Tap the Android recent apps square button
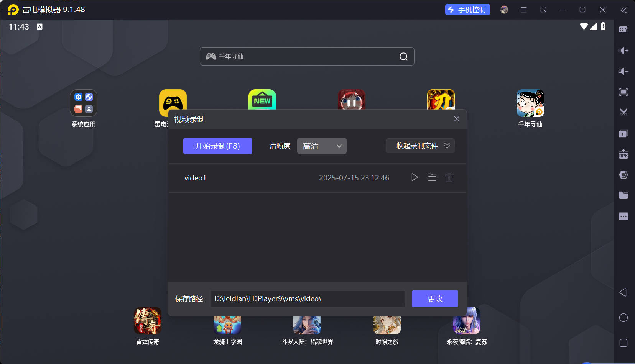The height and width of the screenshot is (364, 635). pyautogui.click(x=623, y=343)
